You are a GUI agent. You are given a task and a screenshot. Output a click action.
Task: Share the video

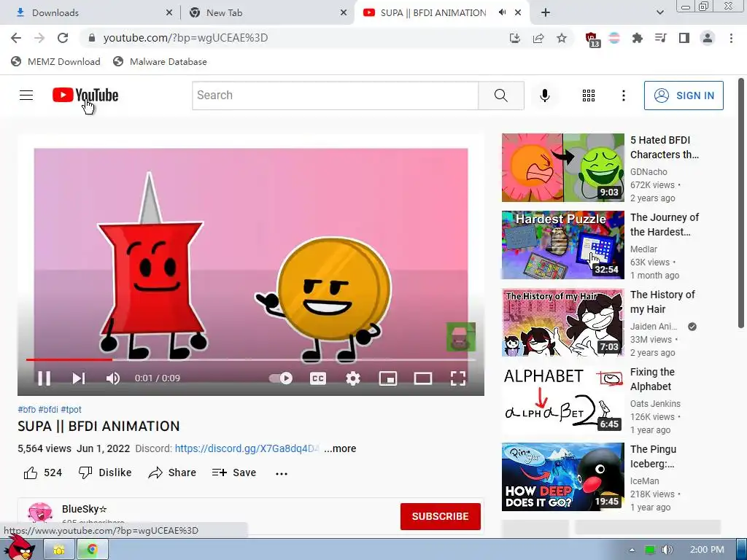172,472
